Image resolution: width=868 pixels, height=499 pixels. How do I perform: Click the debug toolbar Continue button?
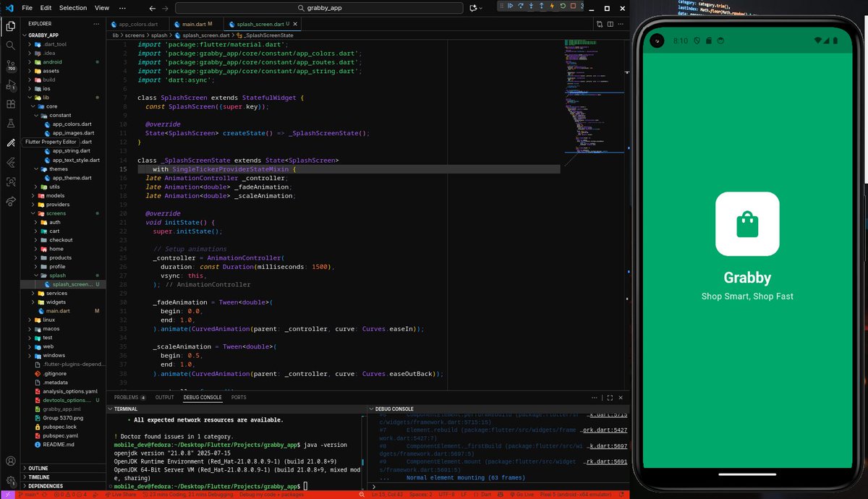pyautogui.click(x=510, y=7)
